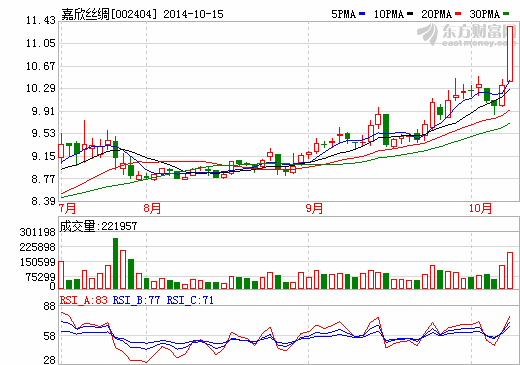
Task: Click the 20PMA legend label
Action: coord(437,14)
